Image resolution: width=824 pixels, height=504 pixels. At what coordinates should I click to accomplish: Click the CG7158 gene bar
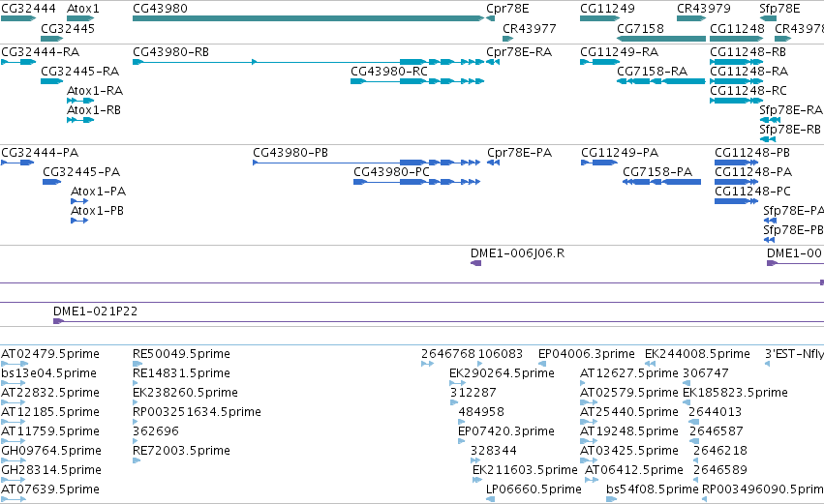pos(661,39)
